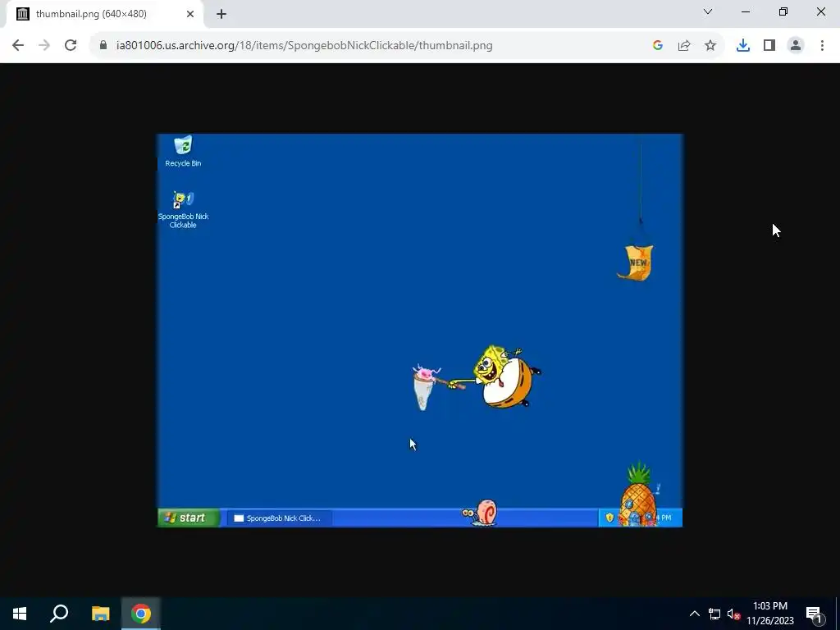Click the hanging NEW tag

pos(636,262)
